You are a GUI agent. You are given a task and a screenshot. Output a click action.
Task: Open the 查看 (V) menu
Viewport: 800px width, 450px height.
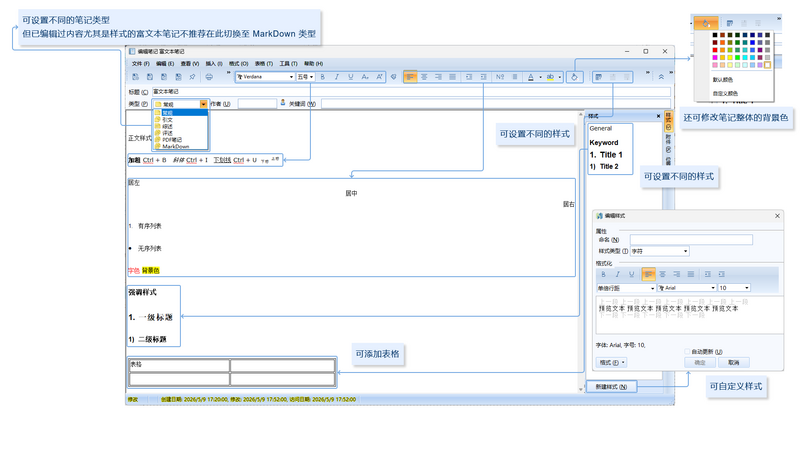coord(190,64)
